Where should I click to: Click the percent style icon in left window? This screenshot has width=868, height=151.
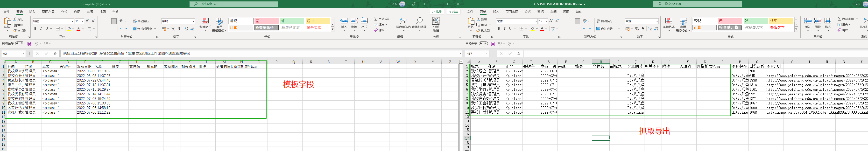click(173, 29)
